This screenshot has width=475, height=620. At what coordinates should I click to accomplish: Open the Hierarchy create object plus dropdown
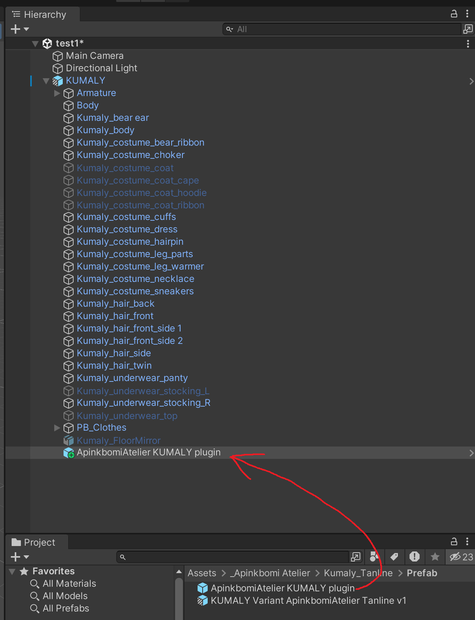[19, 29]
